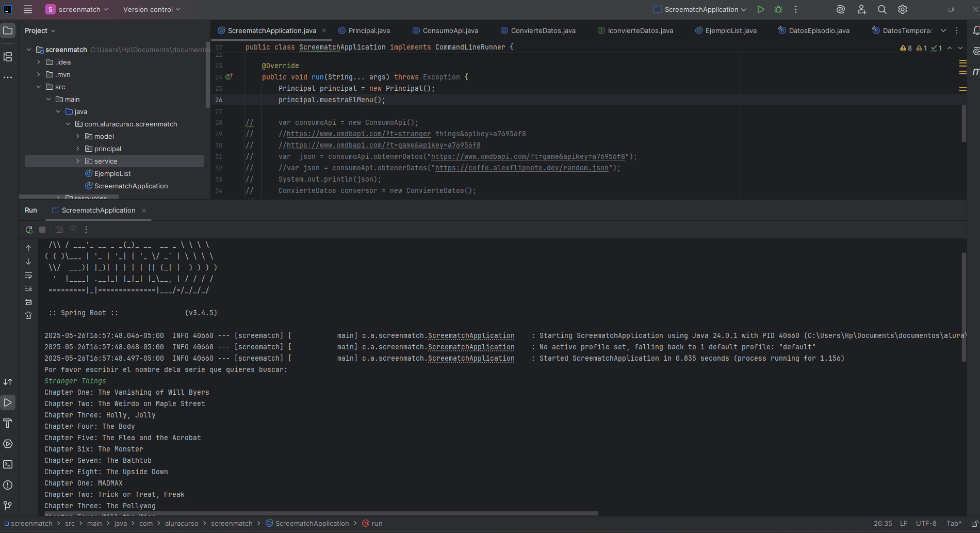Open more run actions menu

(796, 9)
